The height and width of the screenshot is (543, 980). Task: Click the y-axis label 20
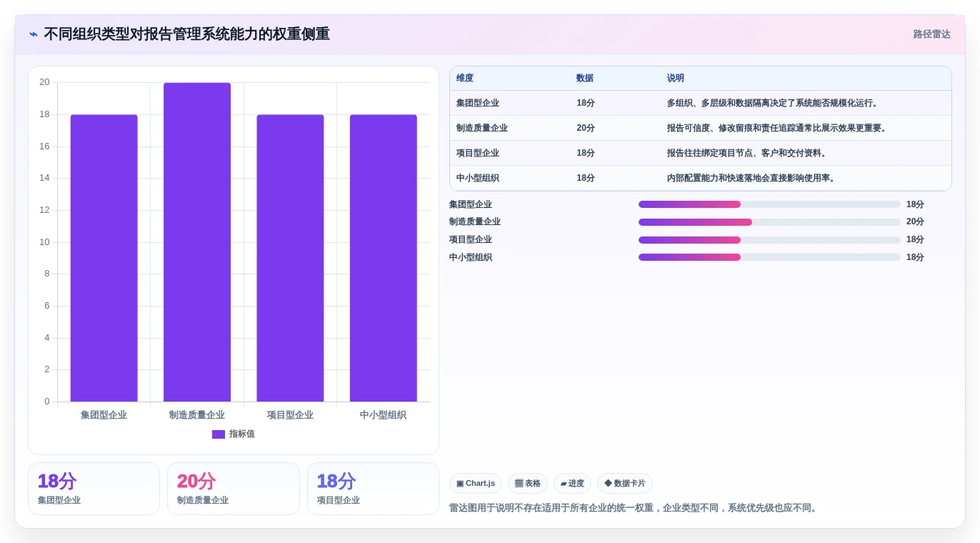[x=44, y=82]
